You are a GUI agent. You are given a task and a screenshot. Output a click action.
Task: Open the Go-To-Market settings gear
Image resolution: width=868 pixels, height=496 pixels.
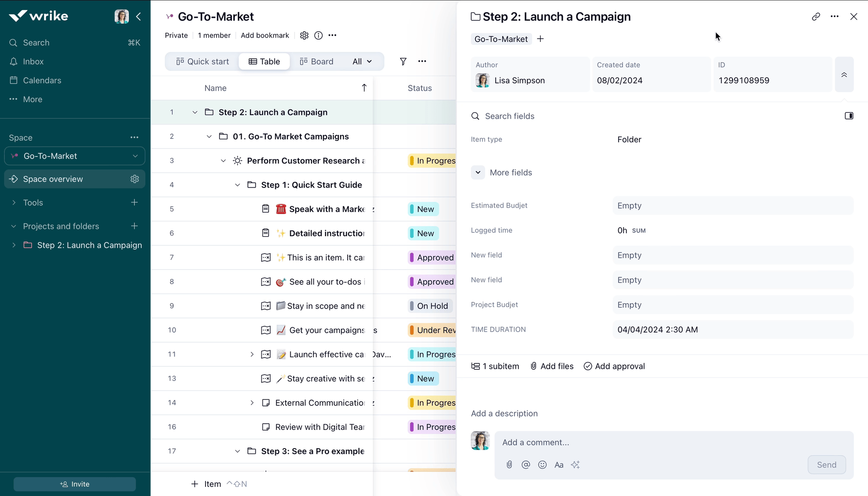[x=304, y=36]
